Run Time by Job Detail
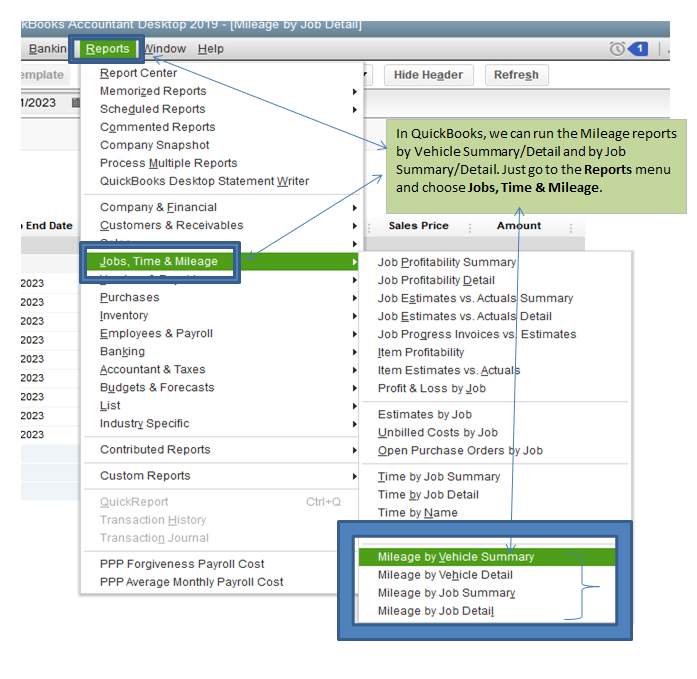The width and height of the screenshot is (697, 679). tap(495, 495)
